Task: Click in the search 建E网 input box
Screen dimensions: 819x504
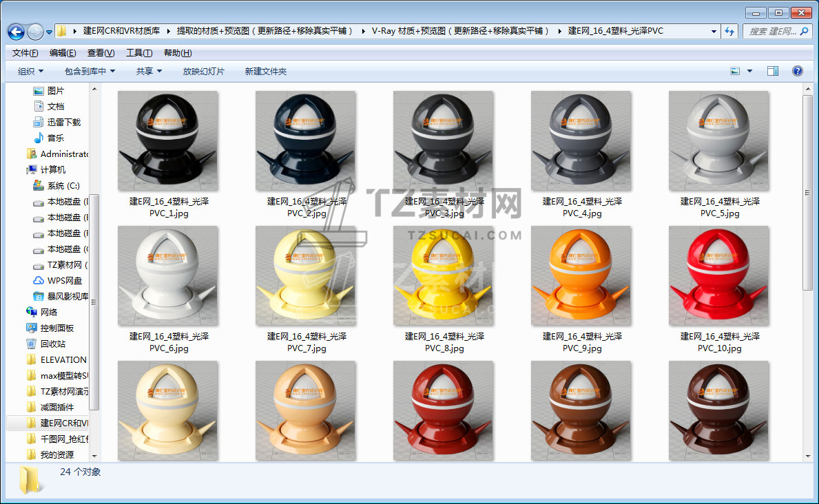Action: tap(771, 32)
